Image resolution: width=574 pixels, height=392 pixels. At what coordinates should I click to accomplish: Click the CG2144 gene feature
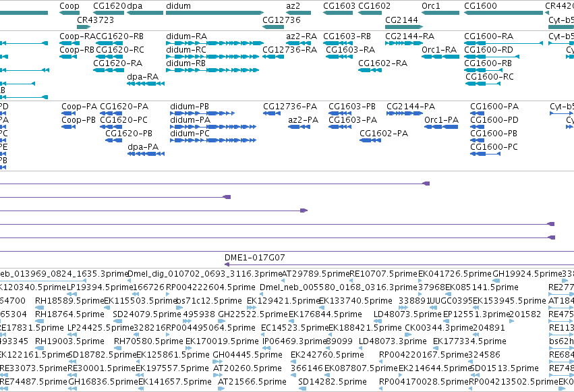(404, 27)
